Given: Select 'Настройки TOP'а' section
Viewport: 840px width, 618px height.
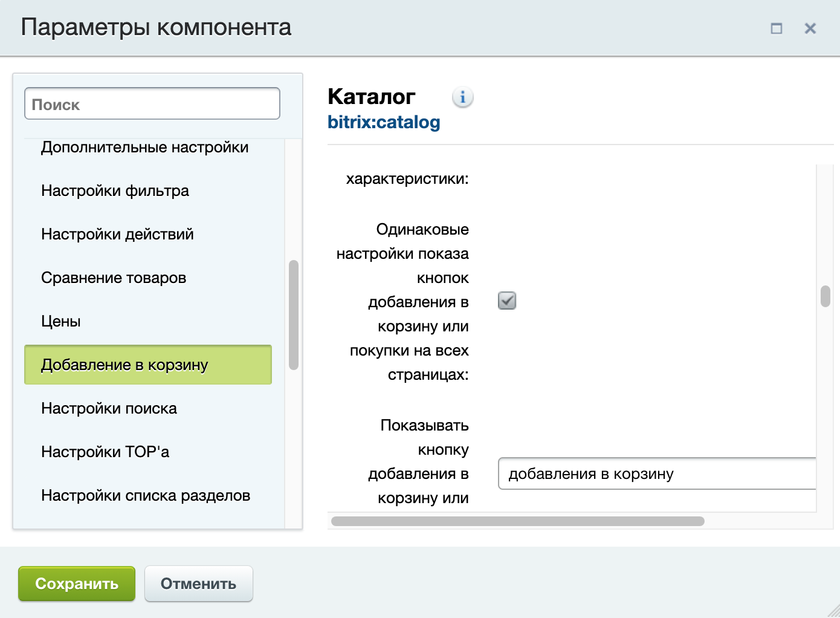Looking at the screenshot, I should (x=105, y=452).
